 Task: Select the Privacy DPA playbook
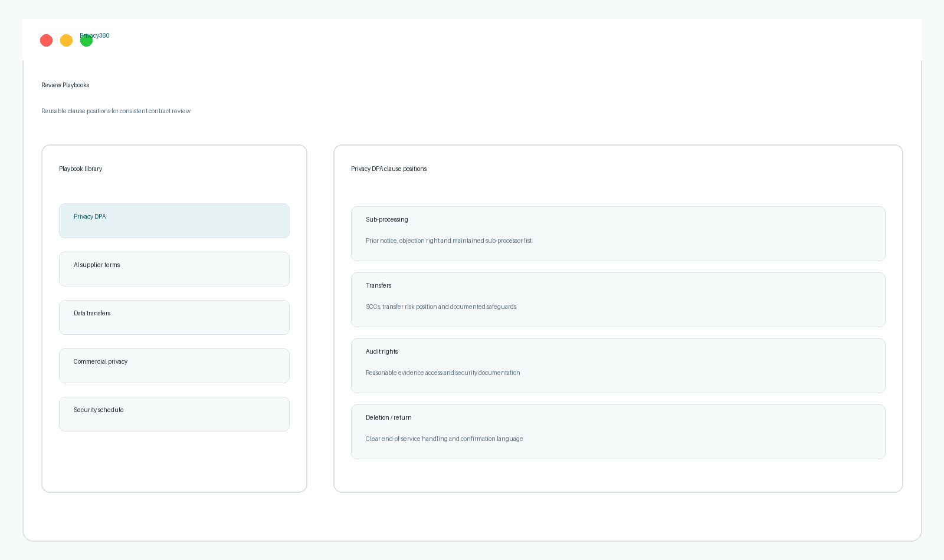coord(174,220)
